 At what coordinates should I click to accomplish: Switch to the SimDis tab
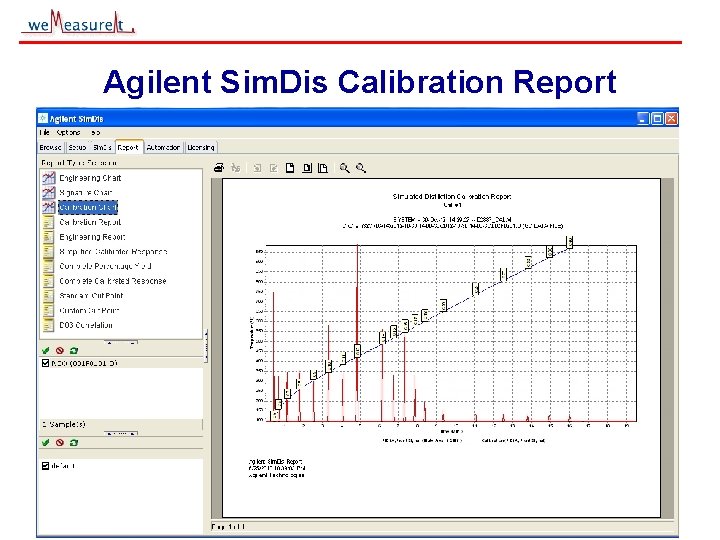click(x=102, y=147)
